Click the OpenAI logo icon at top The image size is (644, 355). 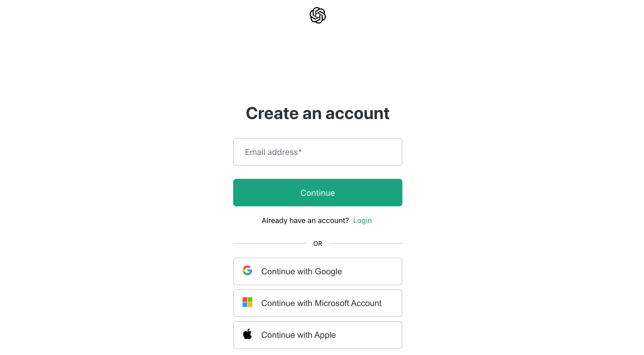(318, 15)
